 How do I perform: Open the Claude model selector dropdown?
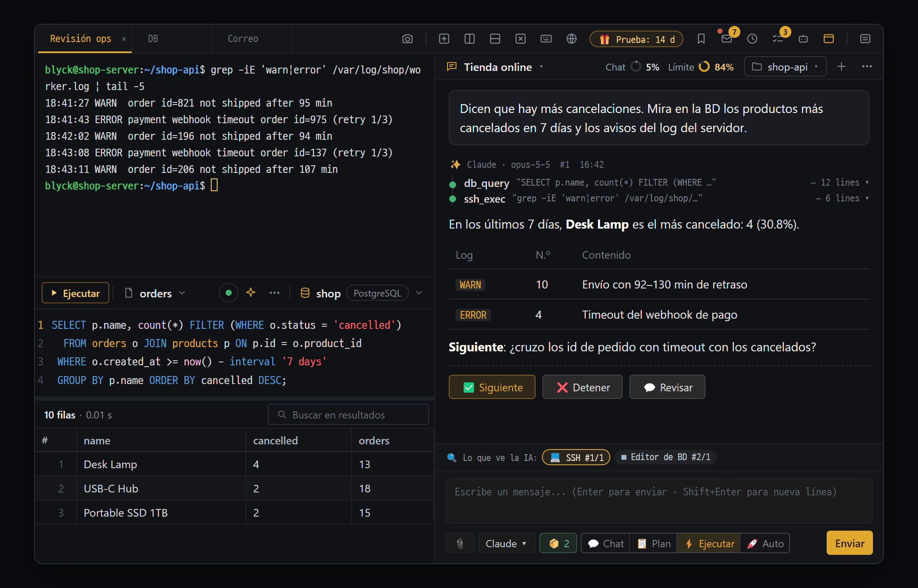click(506, 543)
